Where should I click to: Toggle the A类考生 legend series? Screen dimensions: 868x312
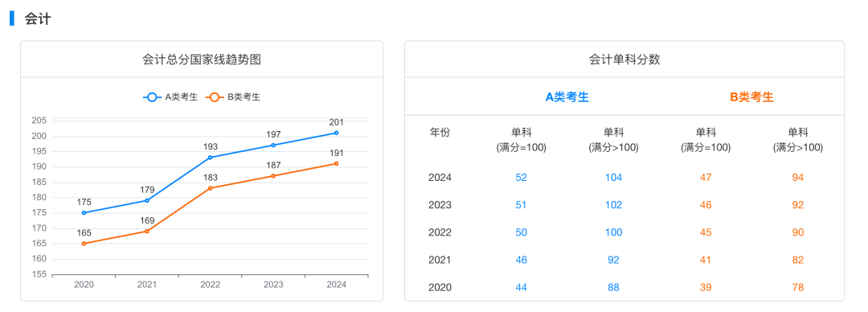tap(170, 97)
